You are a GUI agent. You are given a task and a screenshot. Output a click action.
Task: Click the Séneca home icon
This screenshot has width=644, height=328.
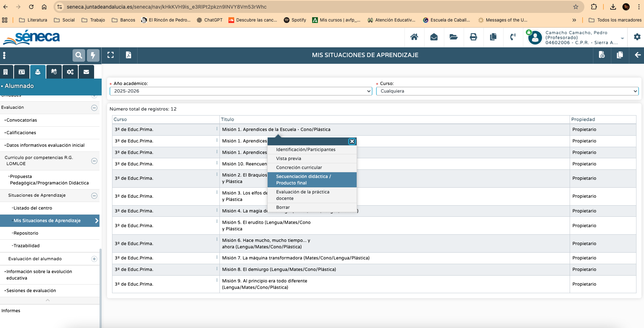(x=414, y=37)
